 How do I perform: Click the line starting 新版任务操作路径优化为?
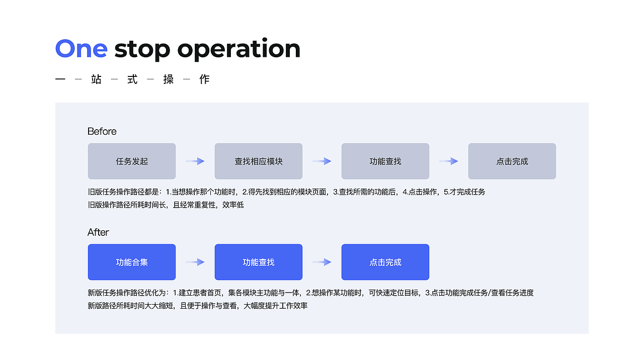[x=310, y=293]
